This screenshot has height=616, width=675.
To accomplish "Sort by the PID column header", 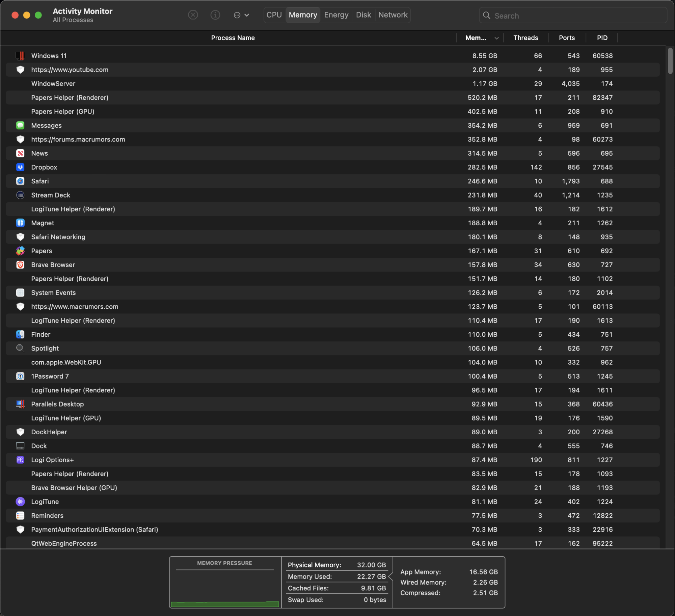I will (602, 38).
